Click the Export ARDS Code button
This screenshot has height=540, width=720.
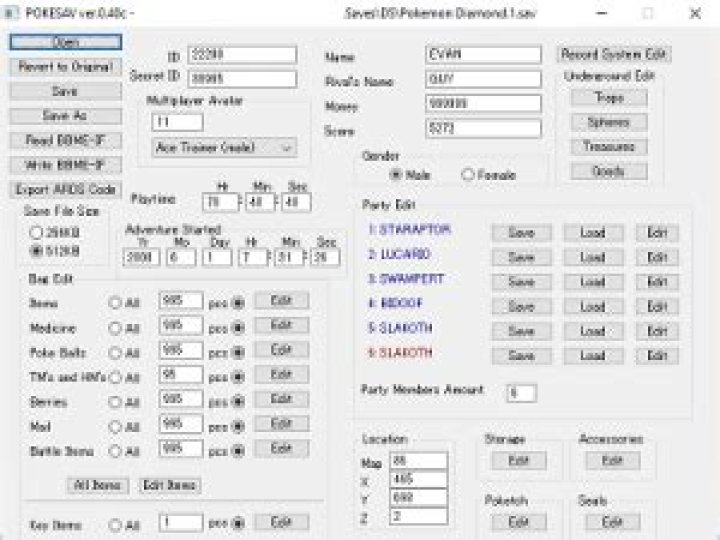click(66, 189)
